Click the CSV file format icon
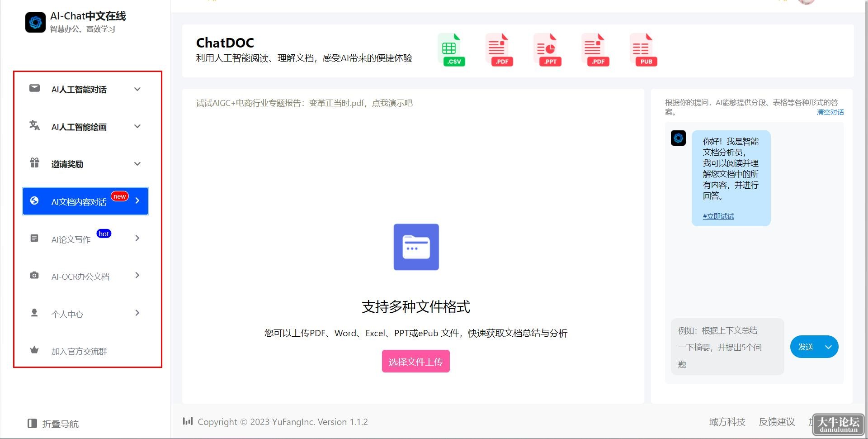 click(x=451, y=49)
